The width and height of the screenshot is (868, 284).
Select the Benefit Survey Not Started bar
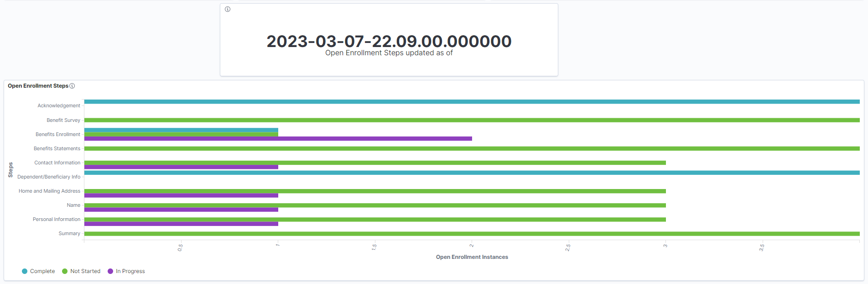point(472,120)
